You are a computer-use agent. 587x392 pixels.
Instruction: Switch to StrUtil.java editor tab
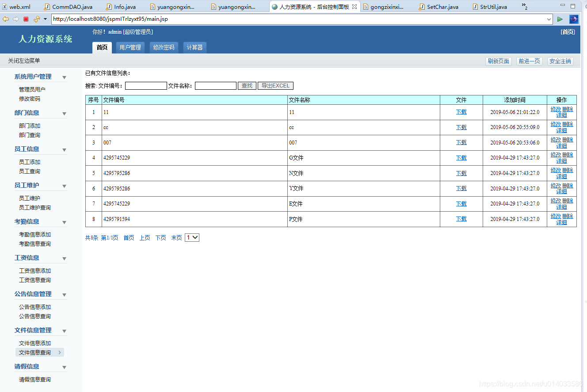click(x=490, y=7)
